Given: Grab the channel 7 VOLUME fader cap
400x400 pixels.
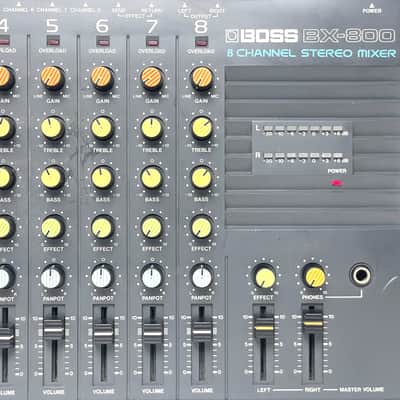Looking at the screenshot, I should 152,333.
